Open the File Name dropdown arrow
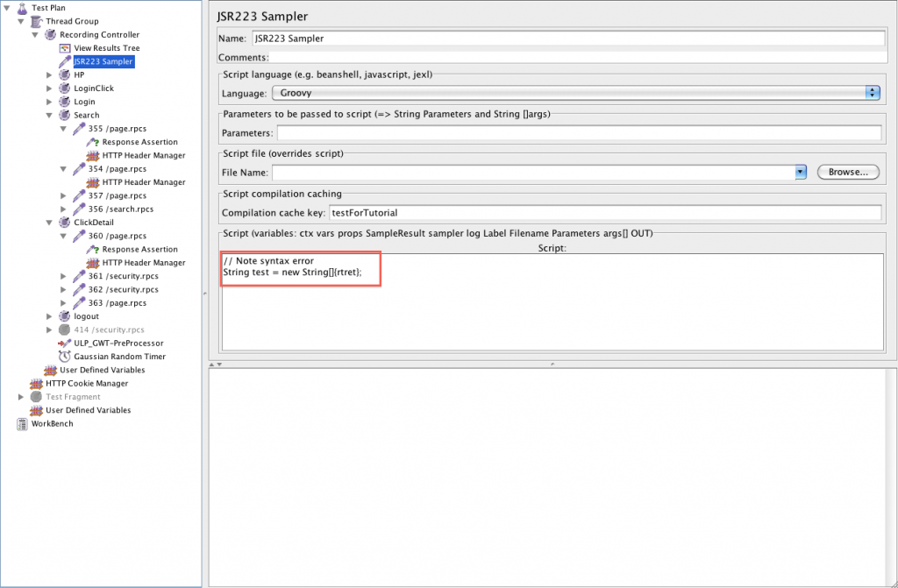This screenshot has height=588, width=898. coord(799,172)
